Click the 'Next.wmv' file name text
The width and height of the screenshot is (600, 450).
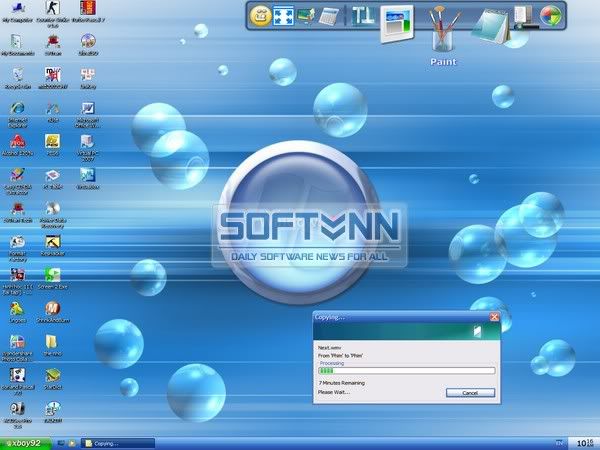click(x=329, y=347)
